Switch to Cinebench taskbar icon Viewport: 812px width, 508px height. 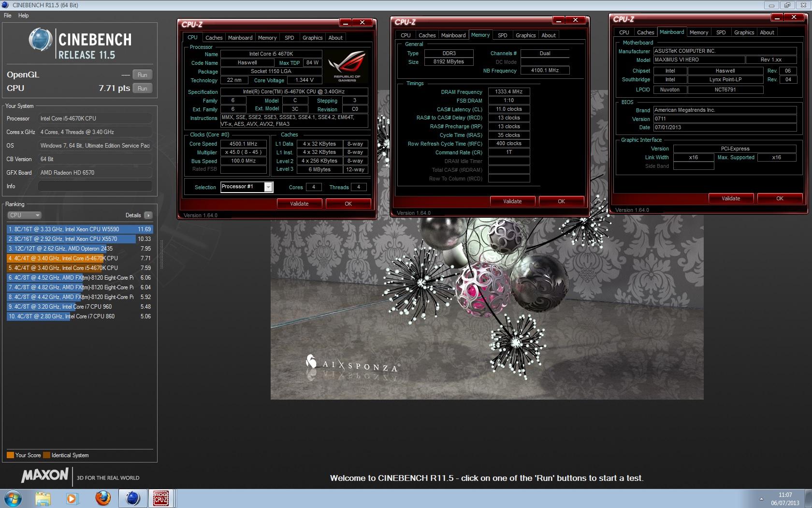point(132,498)
